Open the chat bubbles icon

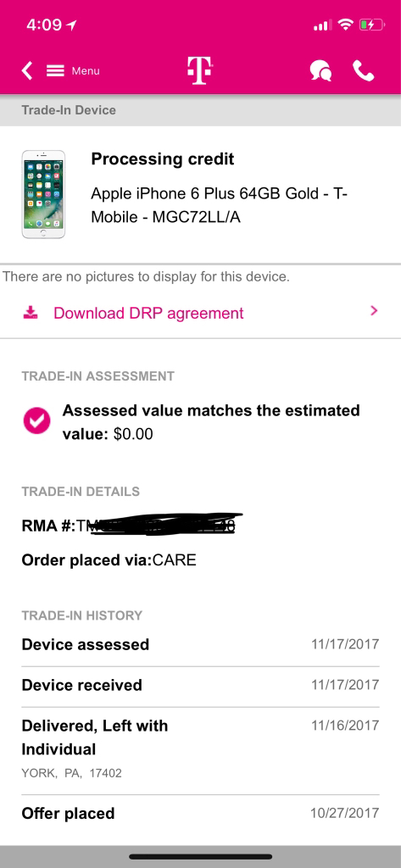320,71
